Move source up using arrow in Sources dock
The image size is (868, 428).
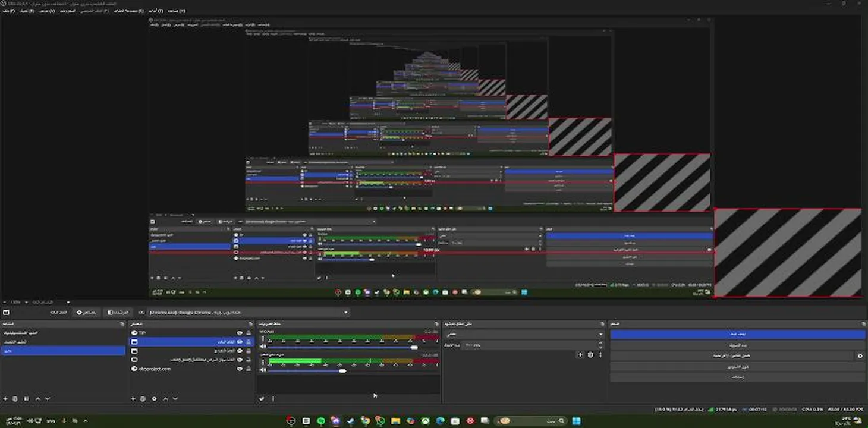pos(166,399)
